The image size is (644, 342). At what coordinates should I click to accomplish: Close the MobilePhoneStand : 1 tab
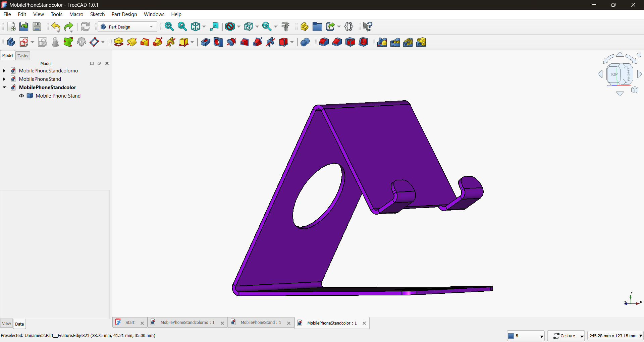(289, 323)
